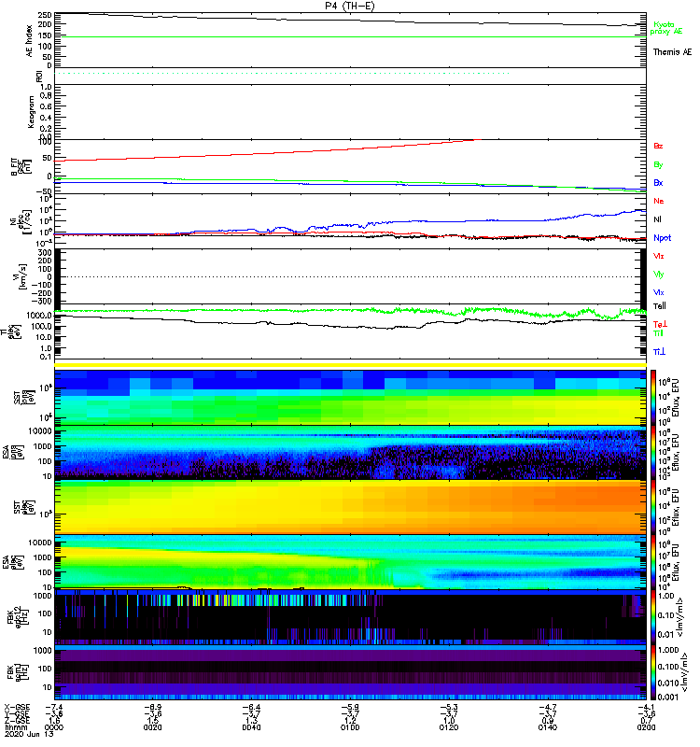Click the plot title P4 (TH-E)
The width and height of the screenshot is (700, 747).
pos(350,6)
